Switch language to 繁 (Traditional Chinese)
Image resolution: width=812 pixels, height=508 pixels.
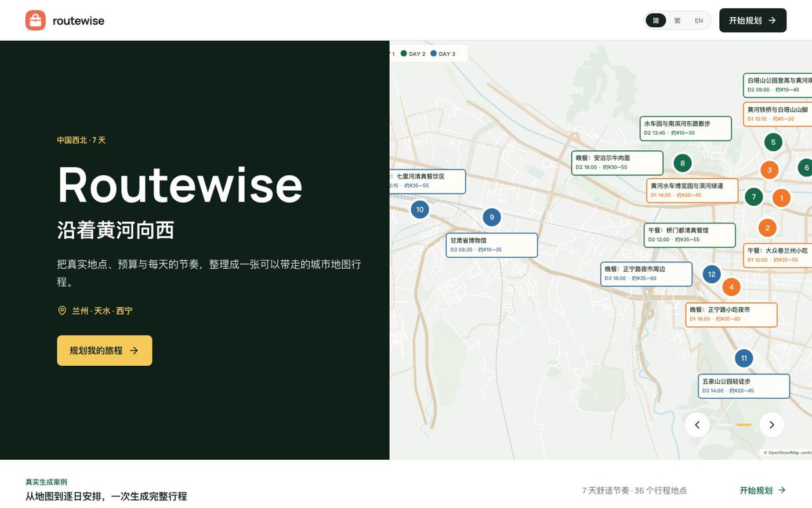[677, 21]
